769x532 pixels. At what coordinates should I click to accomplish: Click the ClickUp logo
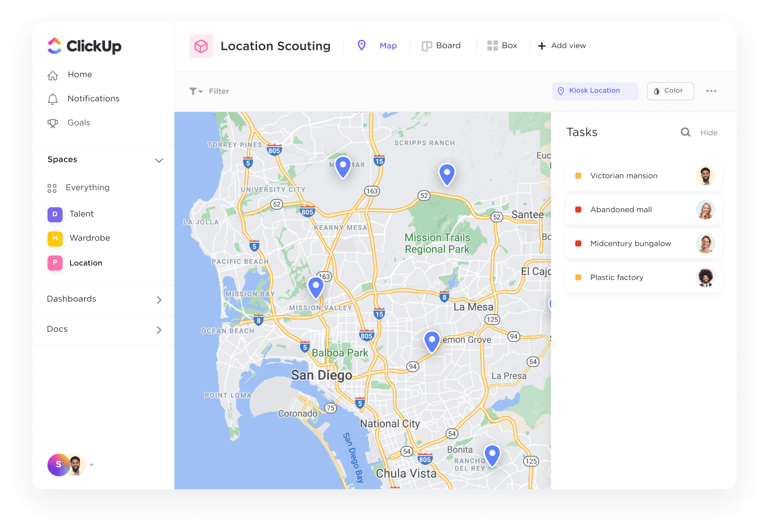(x=85, y=46)
